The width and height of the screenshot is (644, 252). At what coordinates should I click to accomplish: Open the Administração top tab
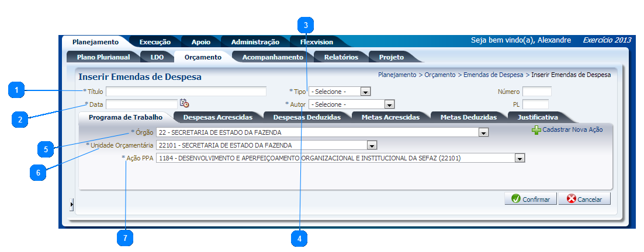point(255,42)
